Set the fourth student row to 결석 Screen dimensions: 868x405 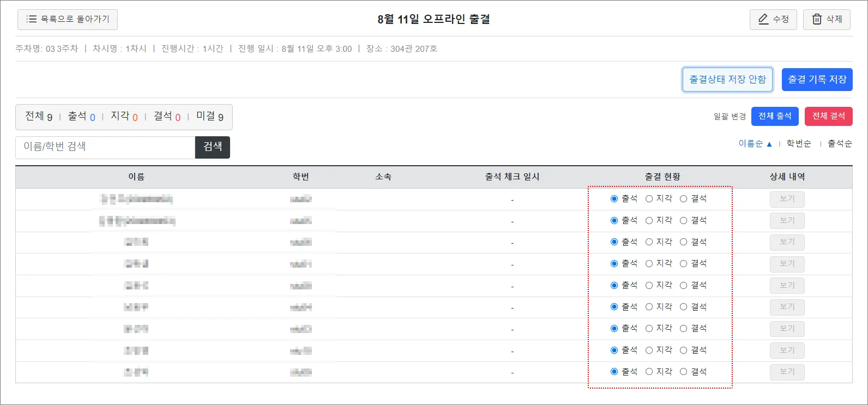coord(683,264)
